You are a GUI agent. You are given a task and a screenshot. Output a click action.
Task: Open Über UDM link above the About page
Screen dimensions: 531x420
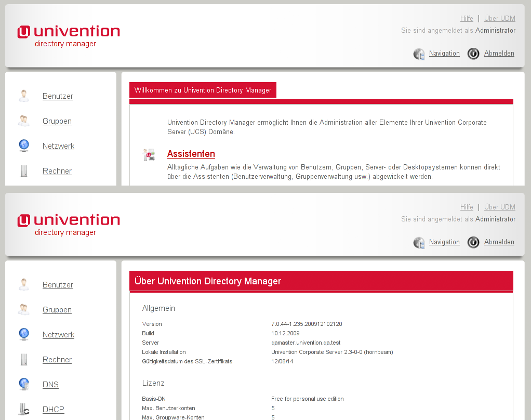pos(499,207)
